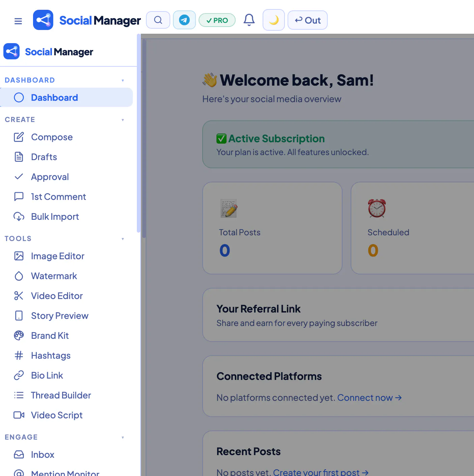Click the PRO badge
474x476 pixels.
click(x=217, y=20)
